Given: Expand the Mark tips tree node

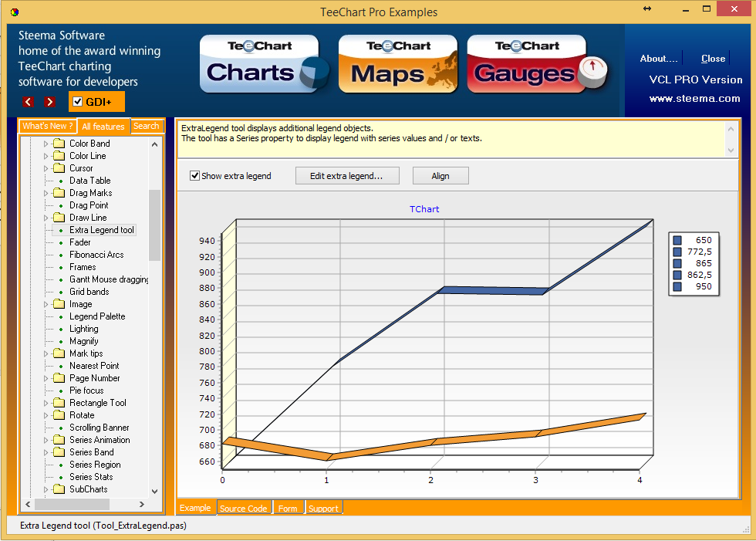Looking at the screenshot, I should pos(46,353).
